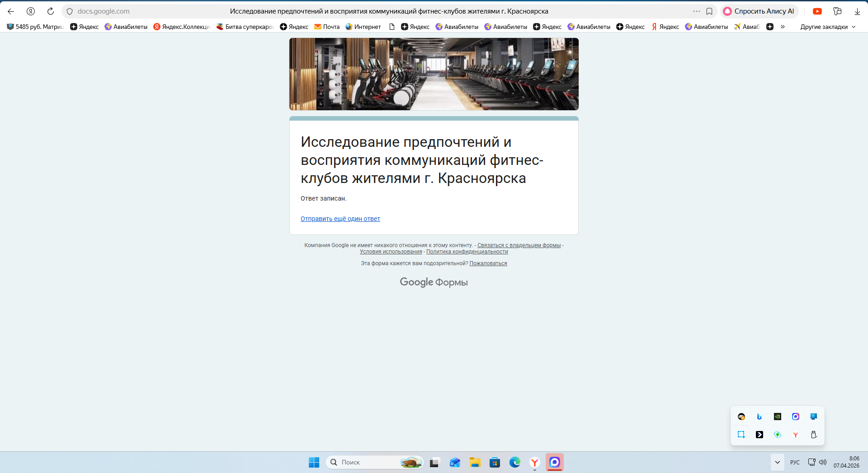Open the black arrow icon in tray popup

[x=759, y=435]
